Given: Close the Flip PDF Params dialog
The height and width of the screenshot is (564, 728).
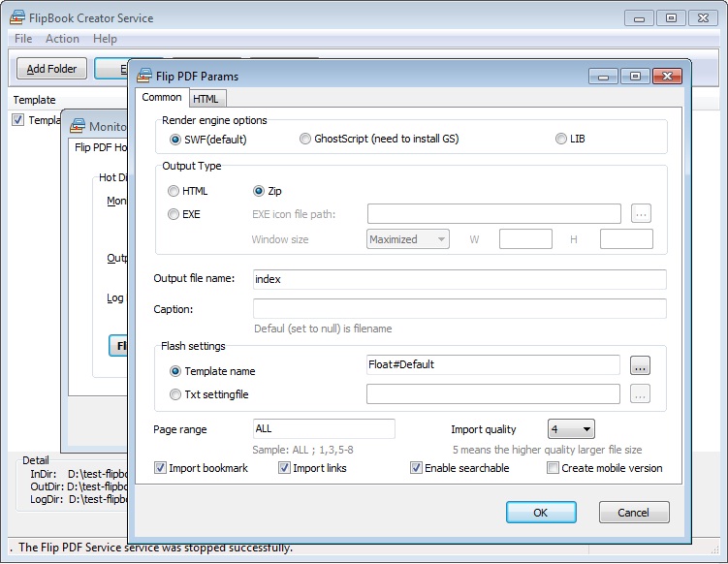Looking at the screenshot, I should [667, 77].
